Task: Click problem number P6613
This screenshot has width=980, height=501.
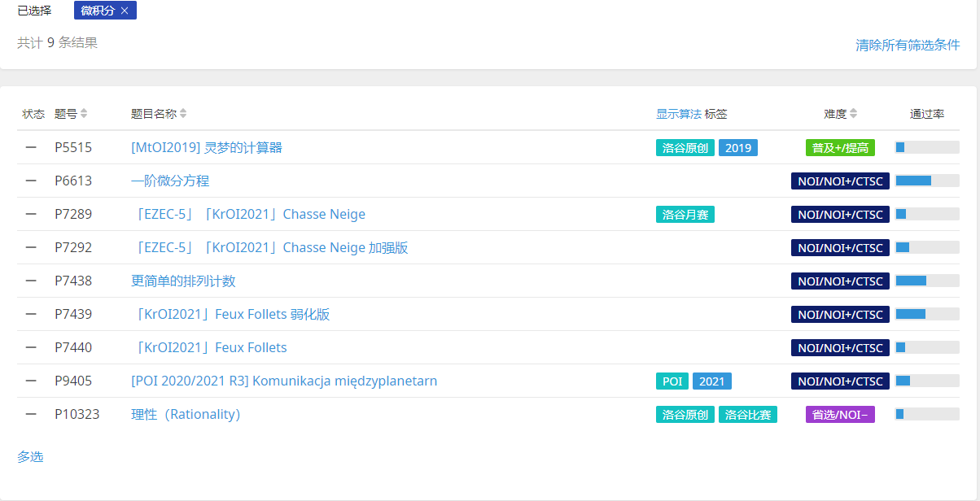Action: (x=73, y=181)
